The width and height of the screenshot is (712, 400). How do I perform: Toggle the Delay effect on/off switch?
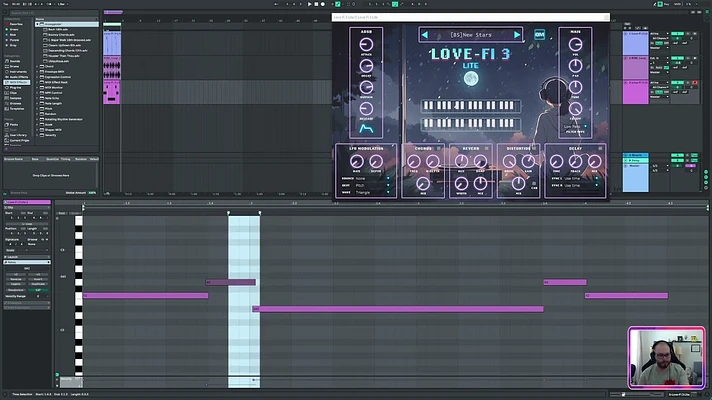[600, 148]
